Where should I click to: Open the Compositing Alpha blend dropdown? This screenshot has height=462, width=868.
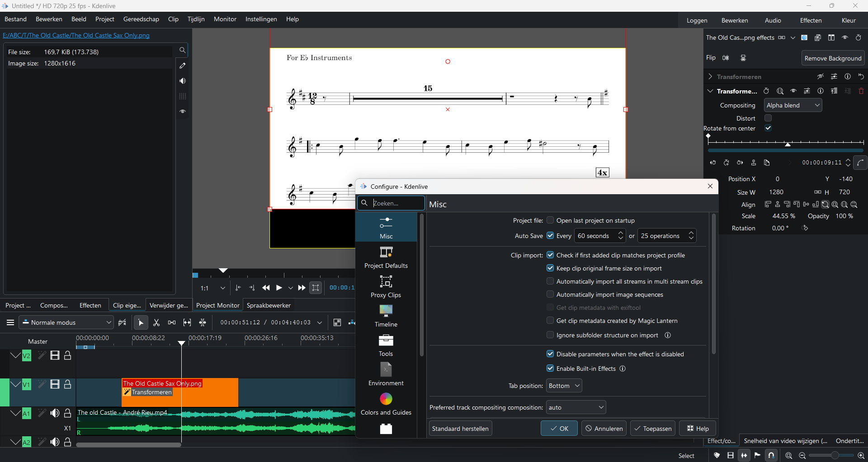[x=793, y=105]
